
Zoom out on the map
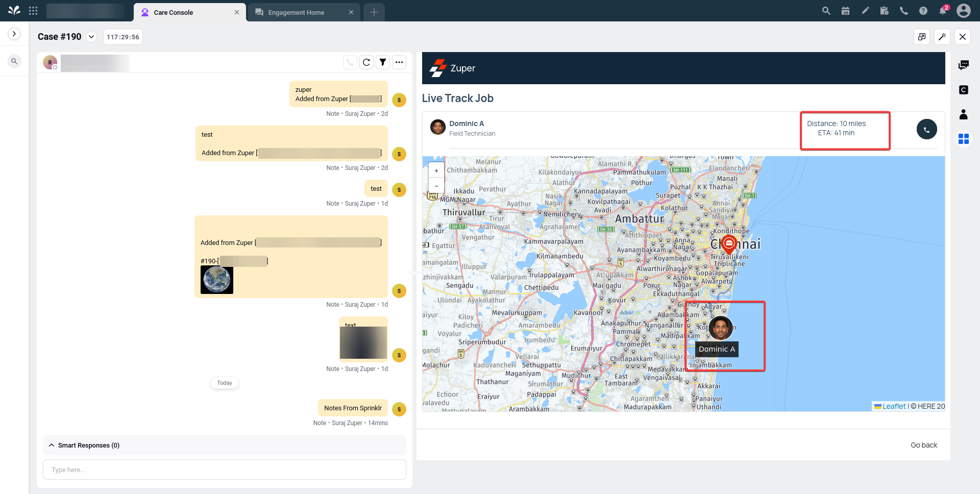coord(436,185)
